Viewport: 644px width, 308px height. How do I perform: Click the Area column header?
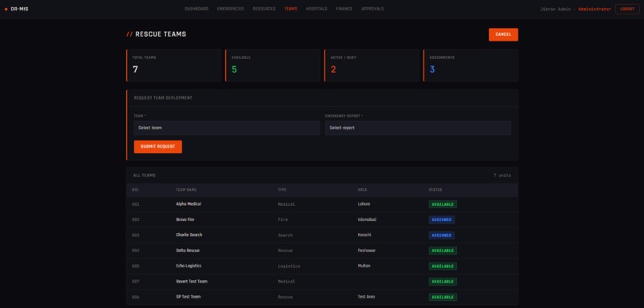tap(362, 190)
